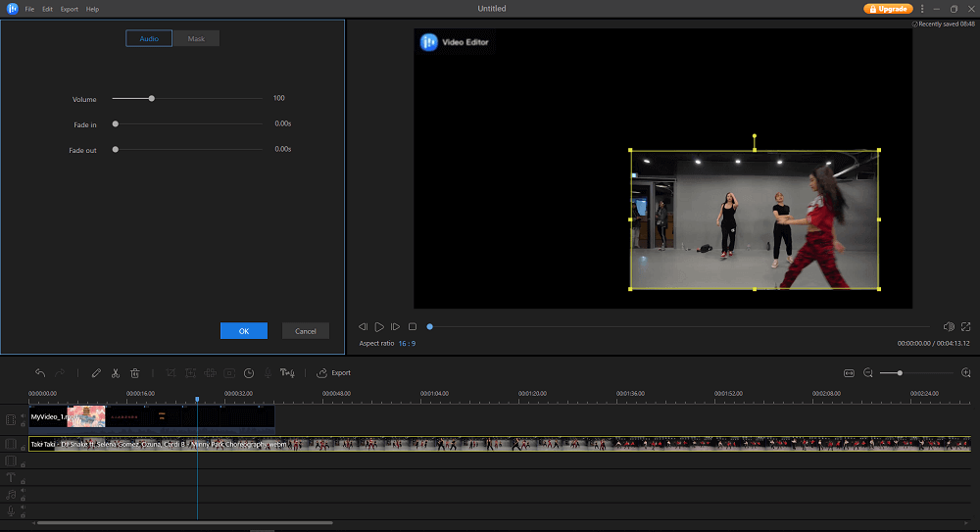This screenshot has width=980, height=532.
Task: Click the Split scissors icon
Action: [x=116, y=373]
